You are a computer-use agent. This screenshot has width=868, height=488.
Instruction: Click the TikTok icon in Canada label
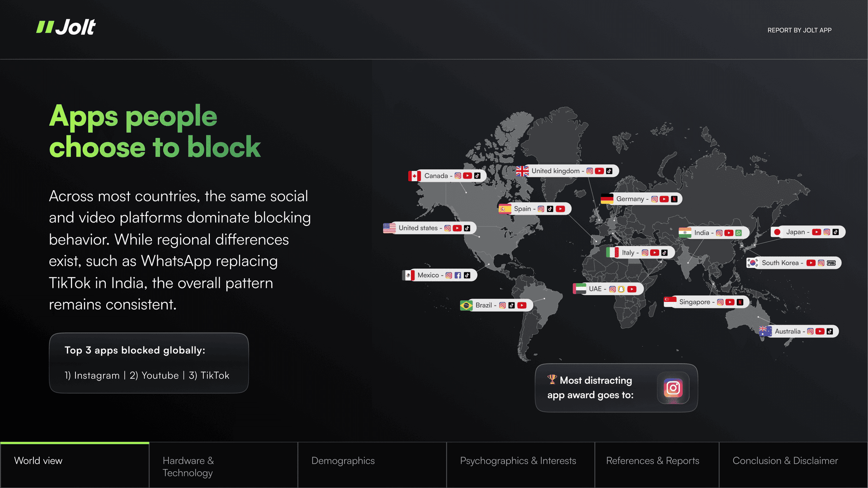click(x=477, y=176)
